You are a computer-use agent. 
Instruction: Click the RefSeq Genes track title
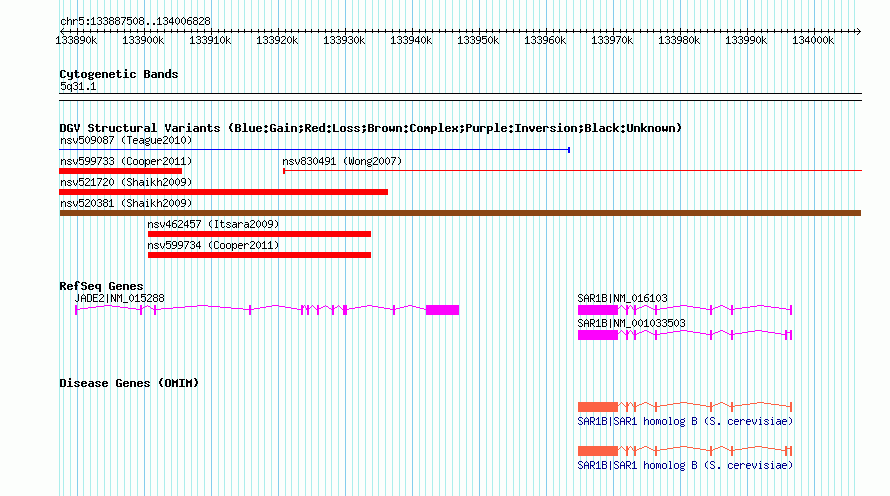101,286
